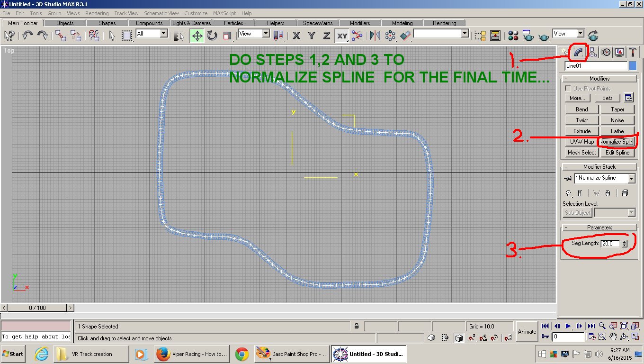This screenshot has height=364, width=644.
Task: Apply the Extrude modifier button
Action: point(582,131)
